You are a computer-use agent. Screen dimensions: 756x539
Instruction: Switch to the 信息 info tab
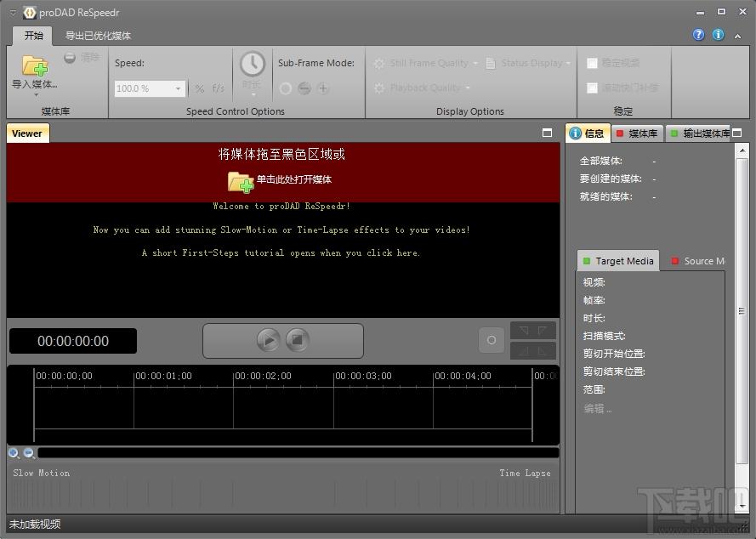pyautogui.click(x=588, y=133)
